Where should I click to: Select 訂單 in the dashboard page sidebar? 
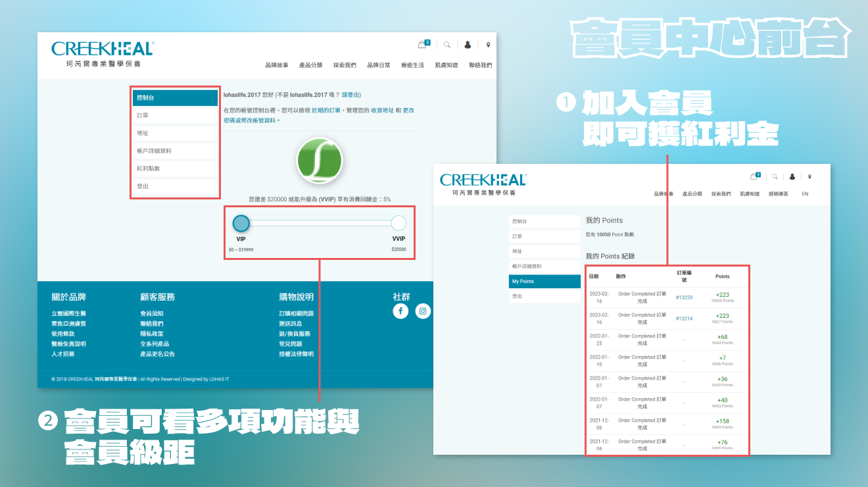[x=175, y=116]
